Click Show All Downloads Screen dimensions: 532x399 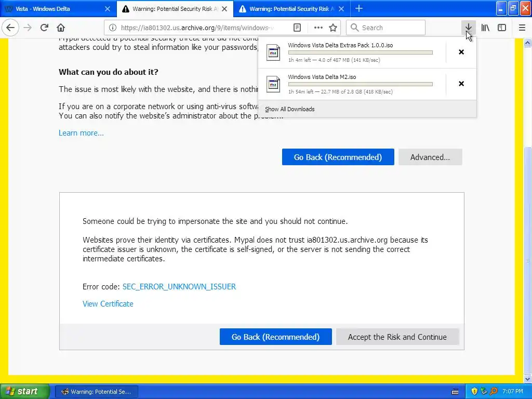coord(290,109)
